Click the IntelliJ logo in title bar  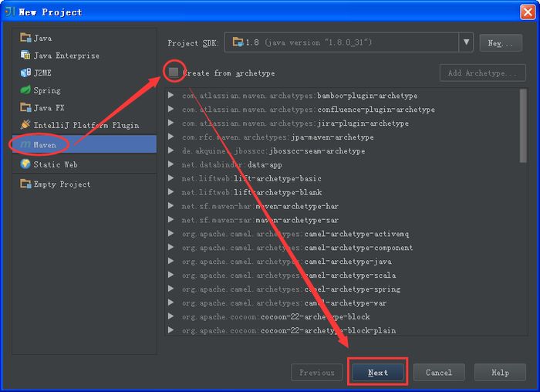pyautogui.click(x=9, y=12)
